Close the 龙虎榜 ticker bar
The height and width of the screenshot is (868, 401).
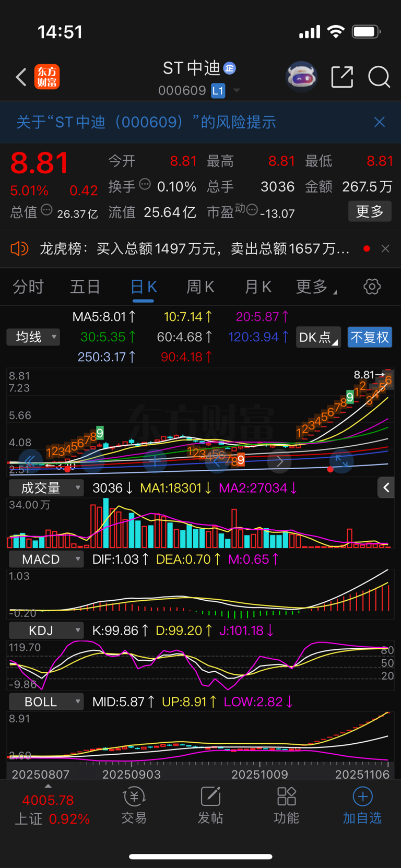tap(385, 248)
